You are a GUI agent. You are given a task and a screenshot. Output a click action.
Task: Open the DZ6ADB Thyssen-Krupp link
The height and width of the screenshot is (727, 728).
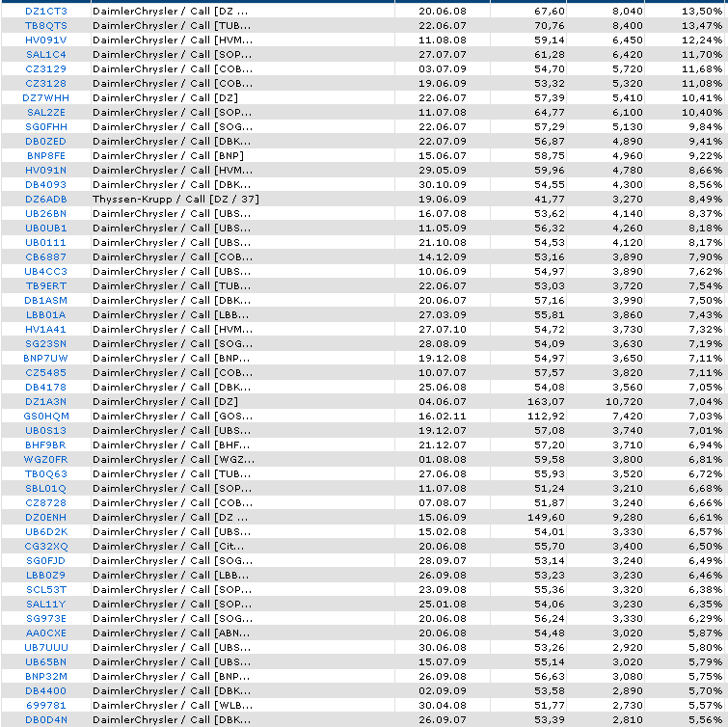46,200
